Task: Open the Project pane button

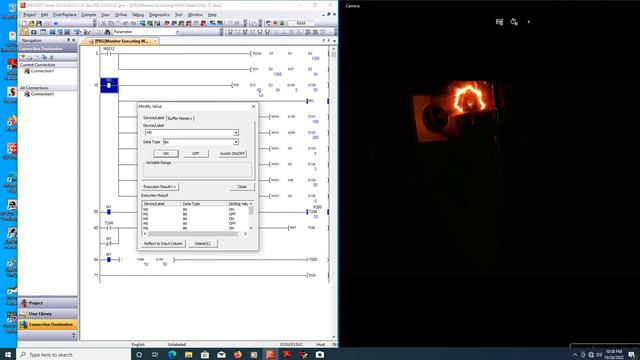Action: (x=47, y=303)
